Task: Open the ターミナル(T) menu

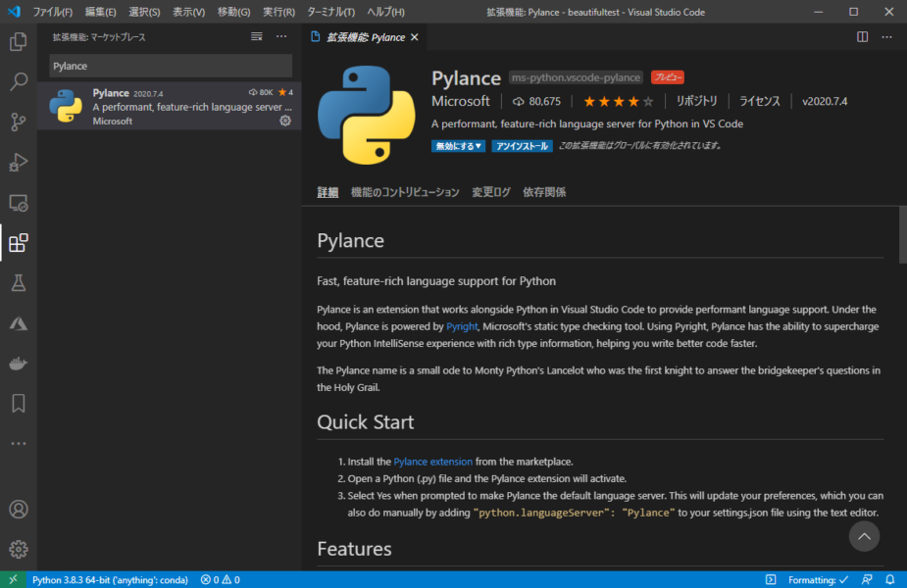Action: click(330, 12)
